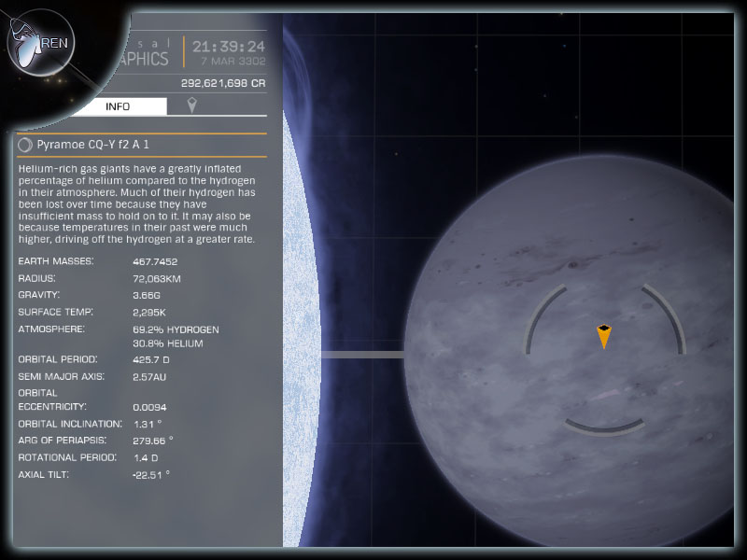
Task: Click the SEMI MAJOR AXIS label
Action: tap(61, 377)
